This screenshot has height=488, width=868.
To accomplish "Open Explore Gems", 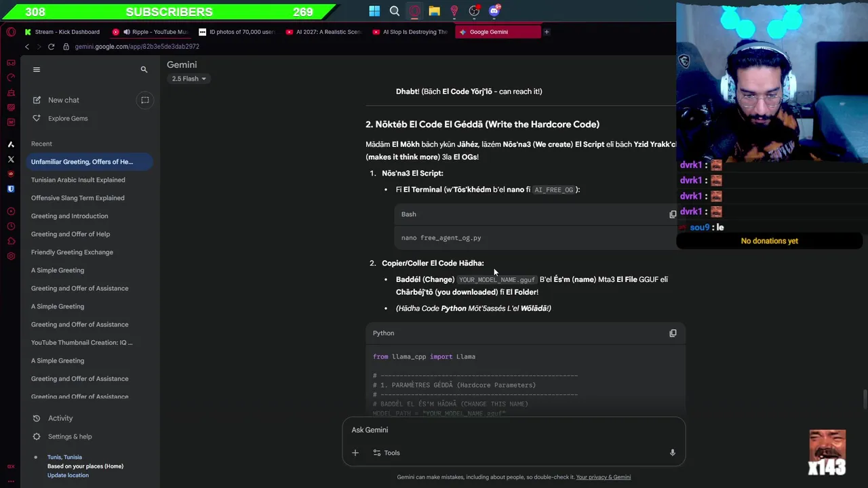I will click(x=68, y=119).
